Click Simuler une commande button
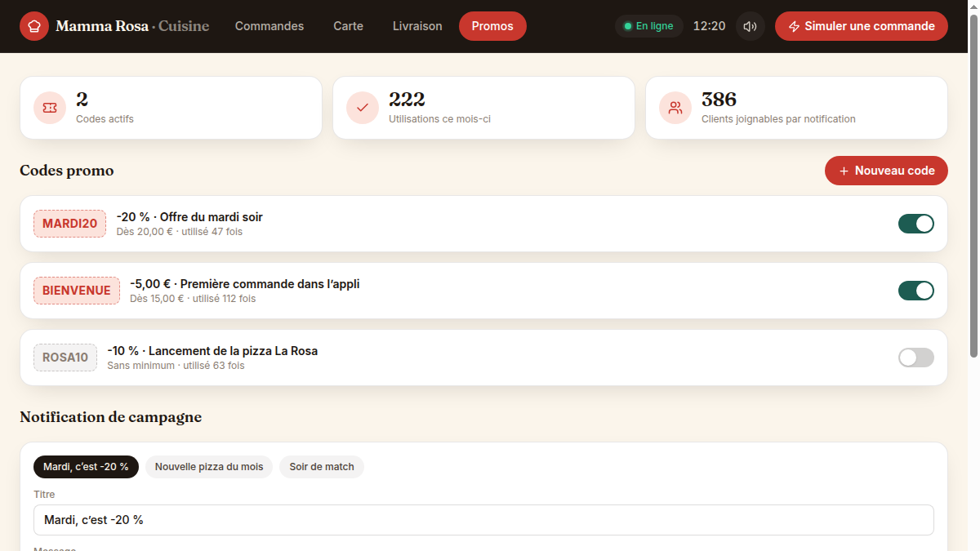Viewport: 980px width, 551px height. [862, 26]
